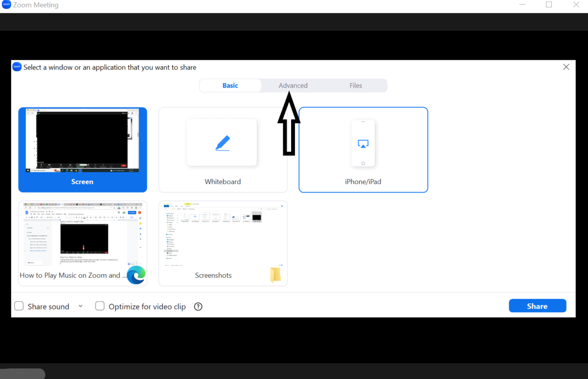Image resolution: width=588 pixels, height=379 pixels.
Task: Click the iPhone/iPad label text
Action: click(363, 182)
